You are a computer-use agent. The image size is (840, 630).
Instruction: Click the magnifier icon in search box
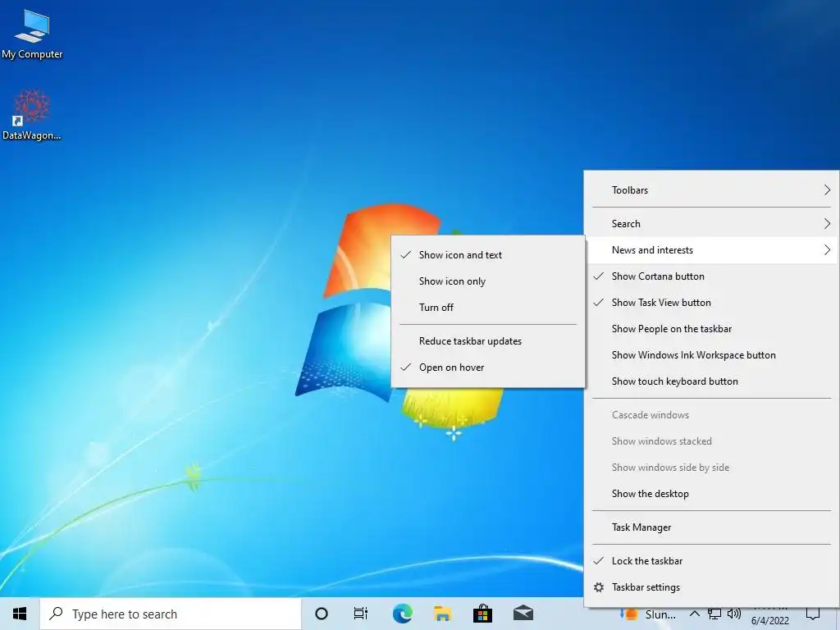[x=56, y=614]
